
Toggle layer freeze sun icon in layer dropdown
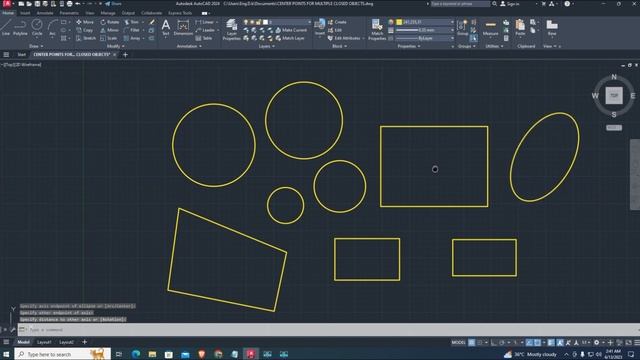click(x=252, y=22)
